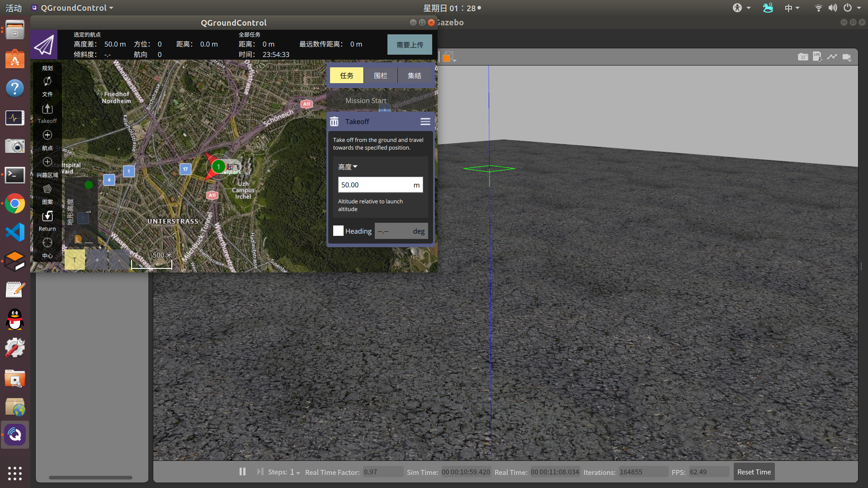Click the QGroundControl paper plane icon
Viewport: 868px width, 488px height.
pyautogui.click(x=44, y=45)
